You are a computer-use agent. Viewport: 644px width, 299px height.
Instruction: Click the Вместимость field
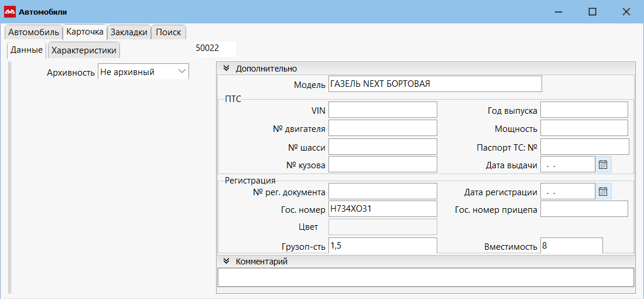(572, 245)
